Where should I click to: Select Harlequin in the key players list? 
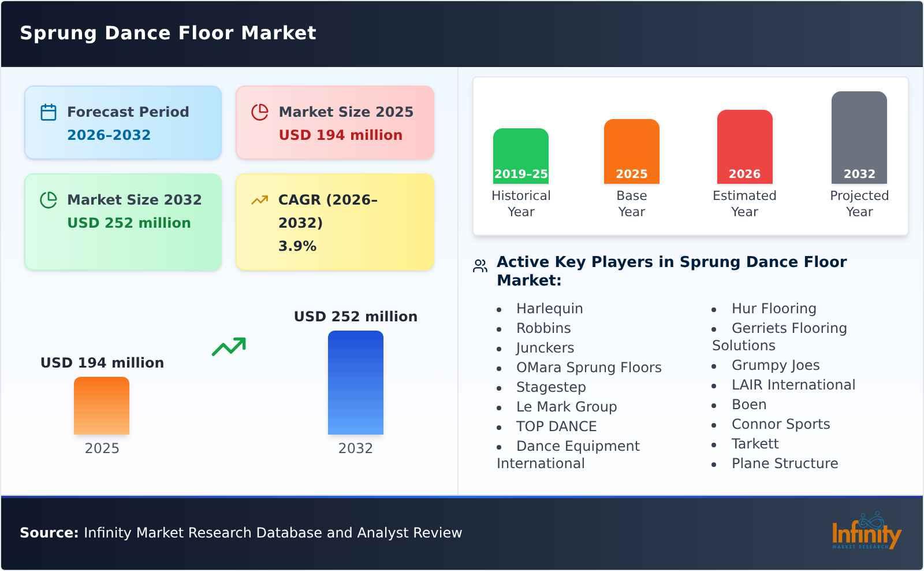(x=549, y=308)
